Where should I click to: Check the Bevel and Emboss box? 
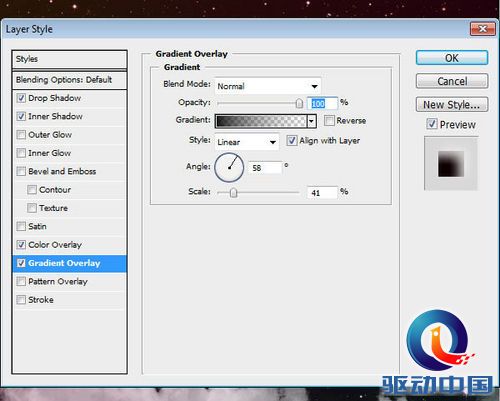(x=21, y=171)
